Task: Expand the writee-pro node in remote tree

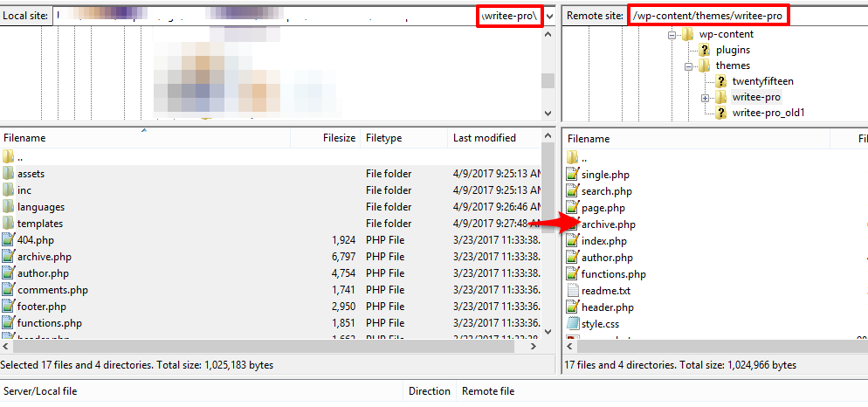Action: click(x=705, y=98)
